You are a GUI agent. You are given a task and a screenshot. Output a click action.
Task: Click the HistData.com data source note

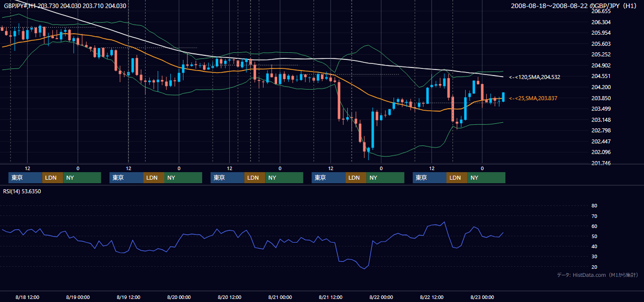point(598,275)
